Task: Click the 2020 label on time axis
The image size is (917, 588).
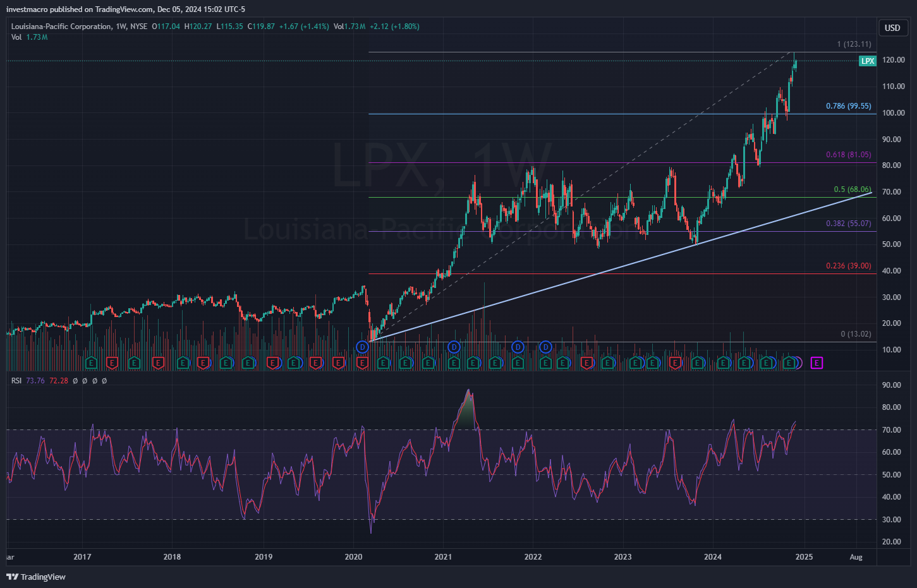Action: tap(353, 557)
